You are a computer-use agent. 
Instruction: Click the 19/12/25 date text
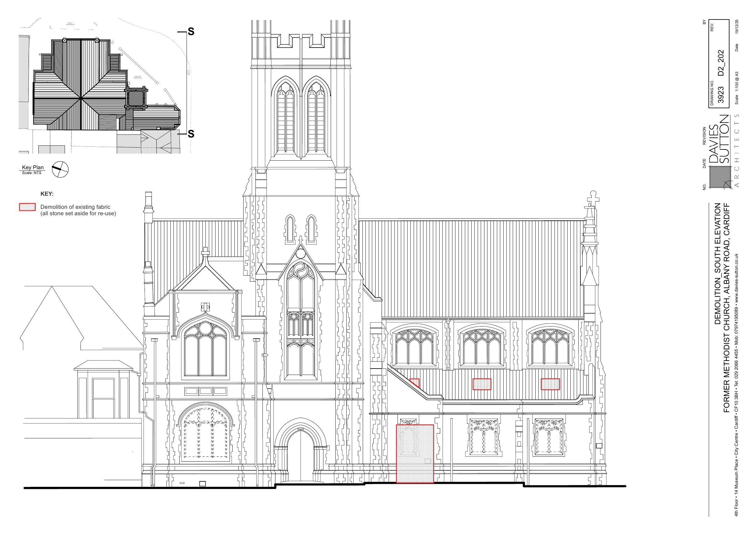pyautogui.click(x=736, y=26)
